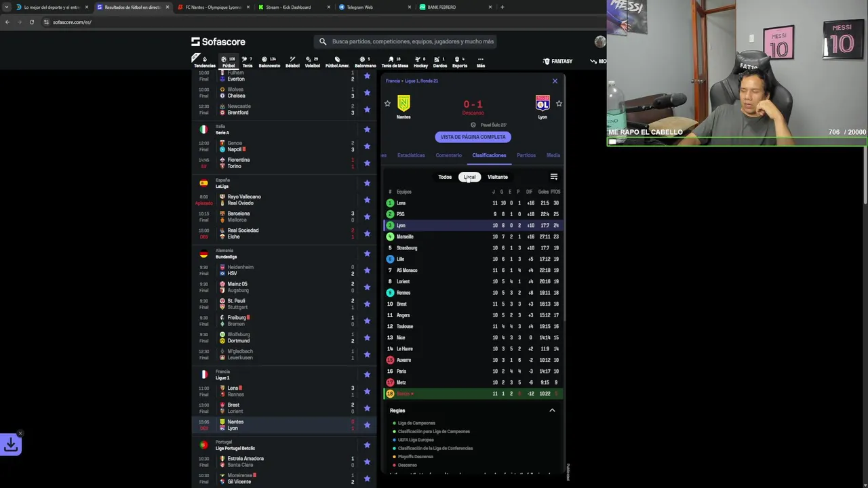The height and width of the screenshot is (488, 868).
Task: Select the Voleibol sport category
Action: click(x=313, y=62)
